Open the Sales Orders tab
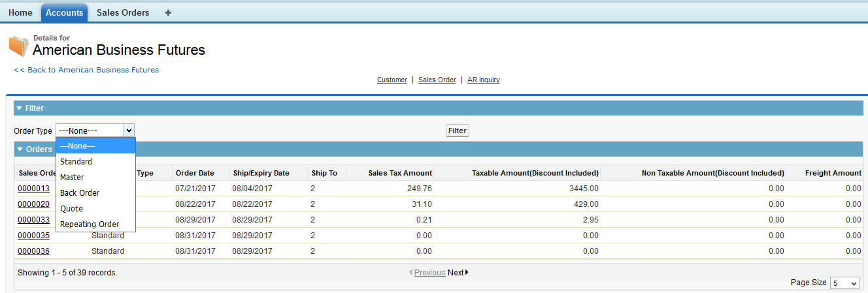This screenshot has height=293, width=868. (123, 12)
